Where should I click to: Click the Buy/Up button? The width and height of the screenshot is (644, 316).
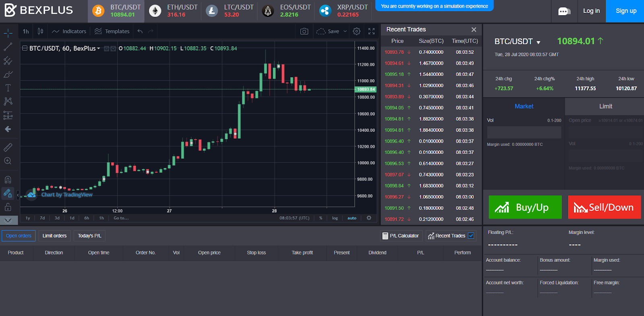click(x=525, y=207)
